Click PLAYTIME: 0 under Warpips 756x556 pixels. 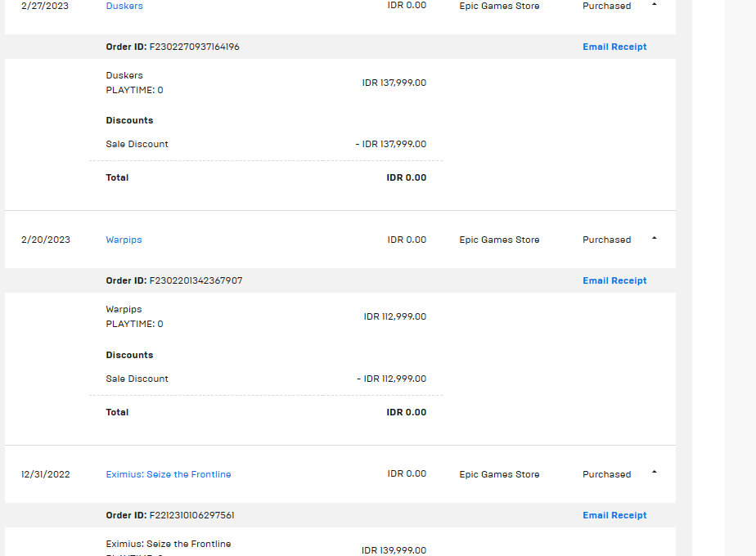134,324
